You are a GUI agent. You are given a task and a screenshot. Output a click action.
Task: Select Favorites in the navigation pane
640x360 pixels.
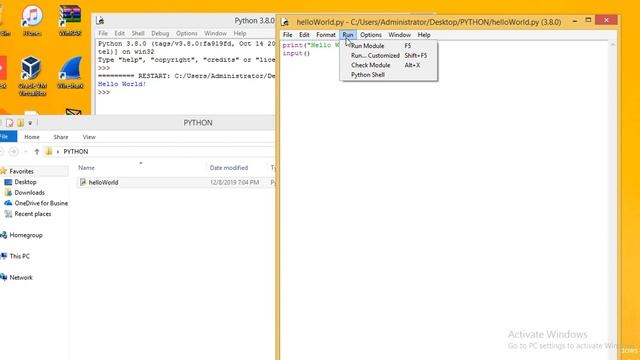21,171
